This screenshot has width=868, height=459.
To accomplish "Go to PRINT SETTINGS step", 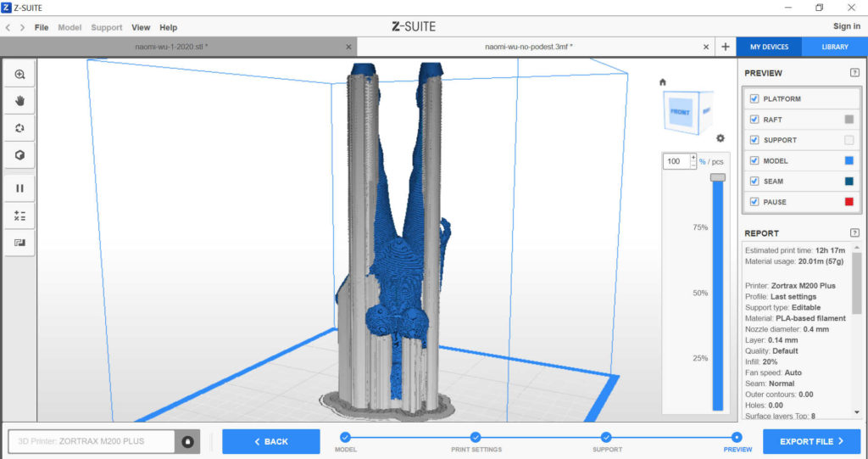I will (x=476, y=438).
